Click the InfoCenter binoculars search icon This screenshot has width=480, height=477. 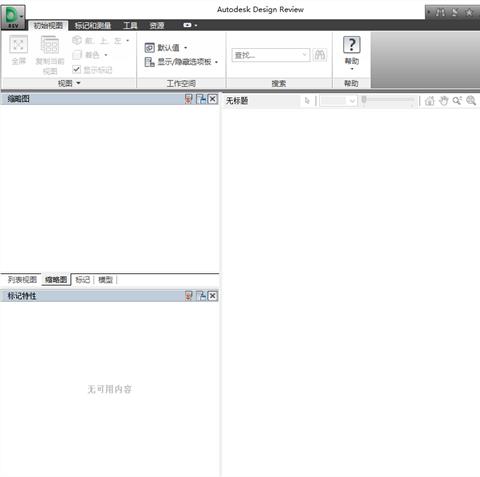440,13
